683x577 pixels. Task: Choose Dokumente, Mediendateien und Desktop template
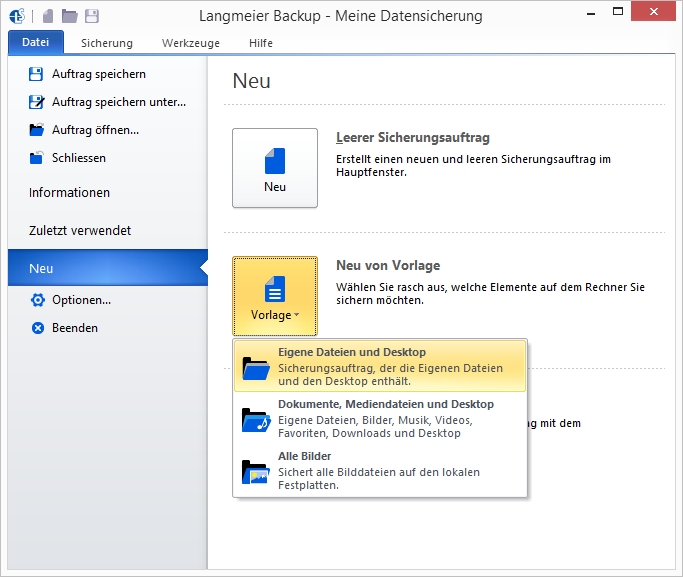[x=380, y=418]
